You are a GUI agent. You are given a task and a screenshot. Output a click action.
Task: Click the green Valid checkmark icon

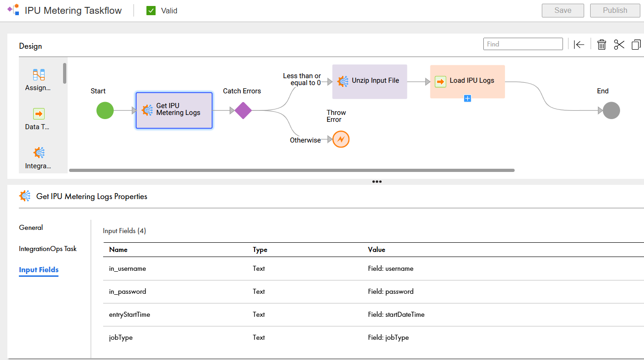(151, 11)
